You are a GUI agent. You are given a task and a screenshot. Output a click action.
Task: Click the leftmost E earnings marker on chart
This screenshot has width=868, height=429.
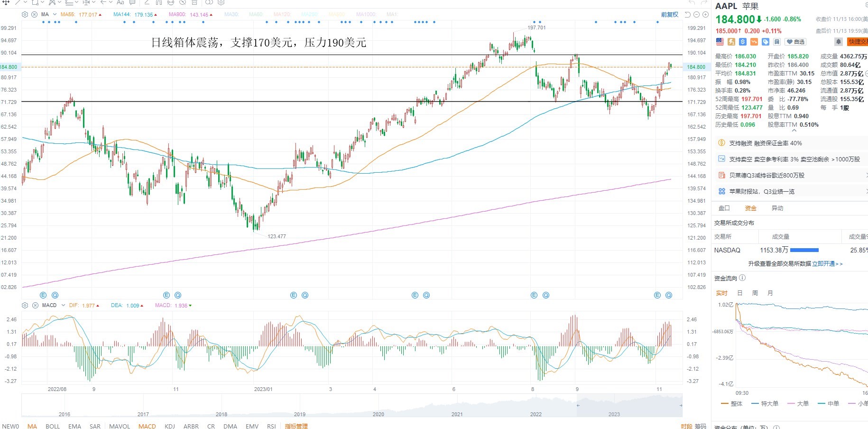click(x=43, y=295)
